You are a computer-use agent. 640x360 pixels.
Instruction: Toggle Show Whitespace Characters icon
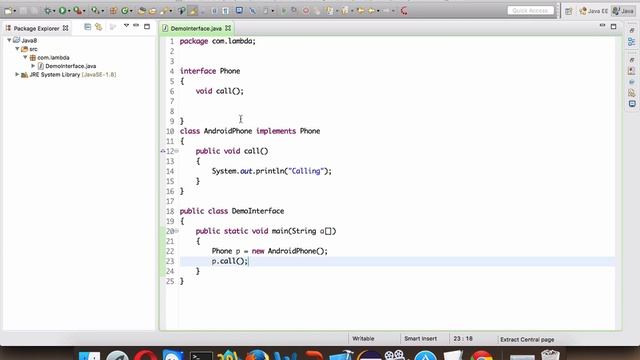(x=225, y=11)
